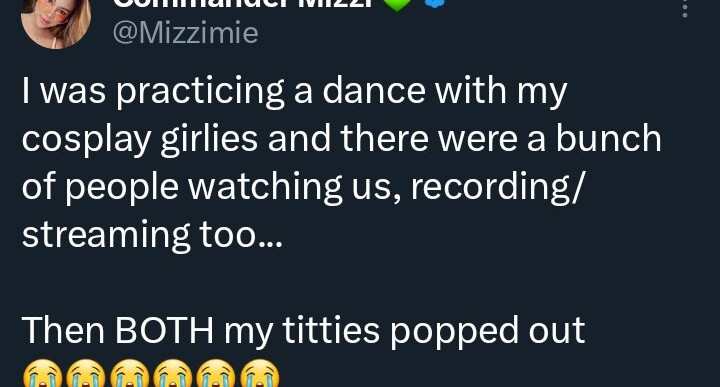
Task: Click the second crying emoji
Action: pyautogui.click(x=86, y=374)
